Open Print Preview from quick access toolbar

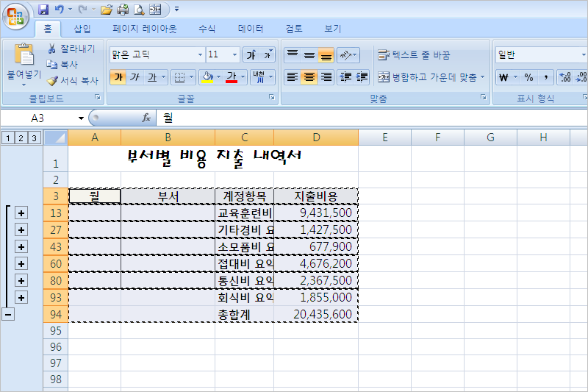pyautogui.click(x=139, y=10)
